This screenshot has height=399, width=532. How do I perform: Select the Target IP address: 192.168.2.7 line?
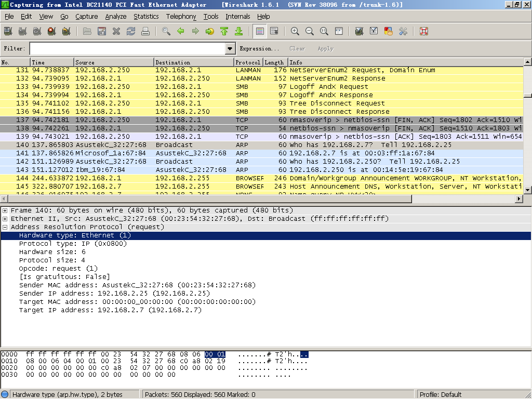110,310
